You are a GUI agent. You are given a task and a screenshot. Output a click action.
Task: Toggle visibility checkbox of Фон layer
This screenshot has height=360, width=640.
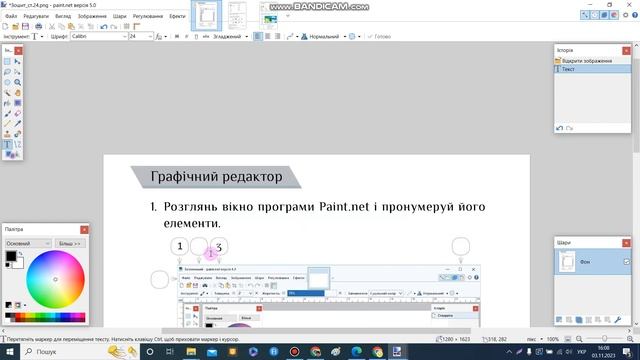[x=627, y=262]
